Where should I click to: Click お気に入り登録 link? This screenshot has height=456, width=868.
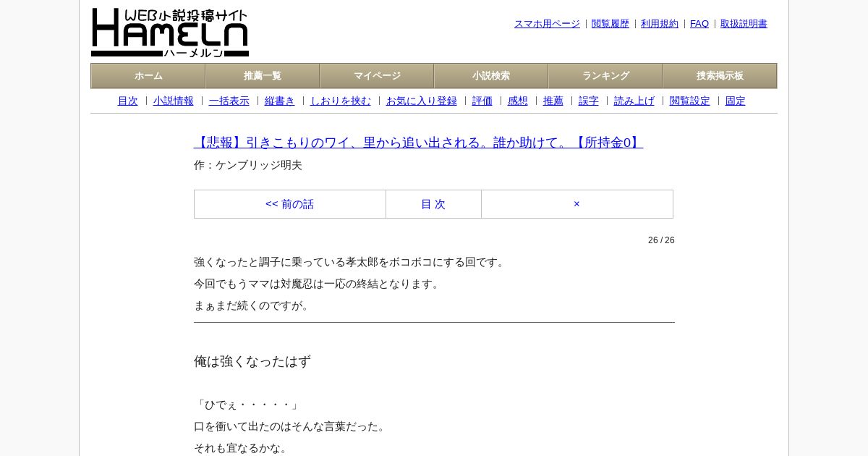422,101
